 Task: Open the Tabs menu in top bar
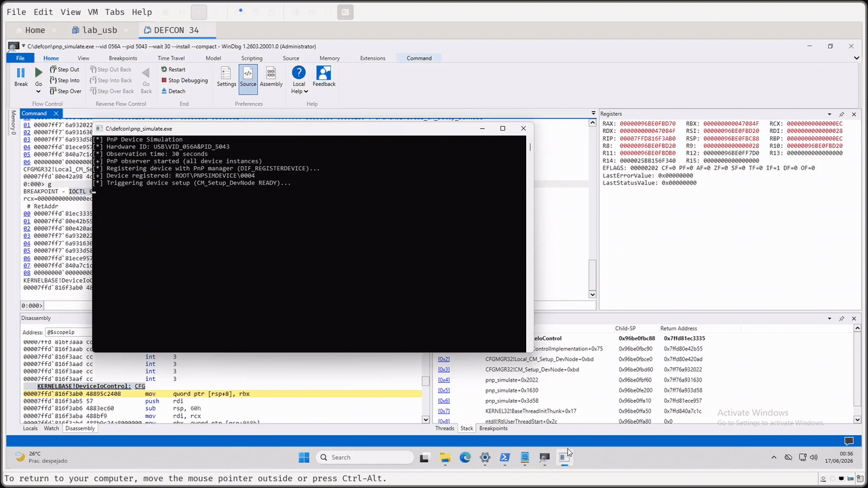tap(115, 12)
